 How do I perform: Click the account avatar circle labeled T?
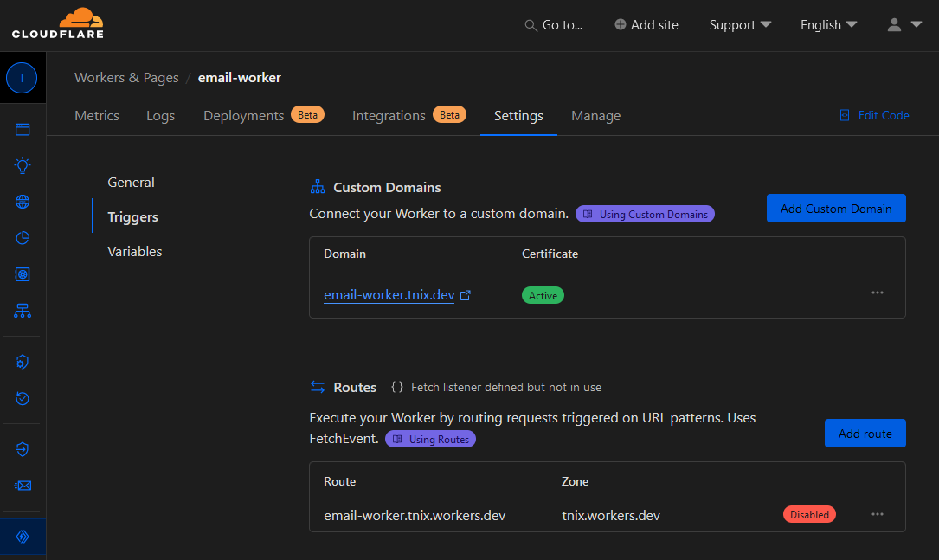coord(22,78)
